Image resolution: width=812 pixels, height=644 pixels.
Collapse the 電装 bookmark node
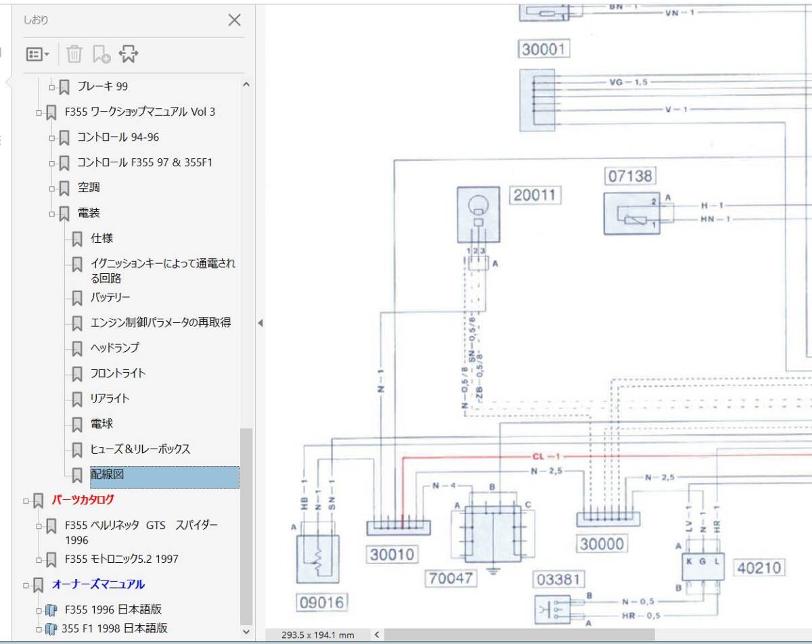click(52, 214)
